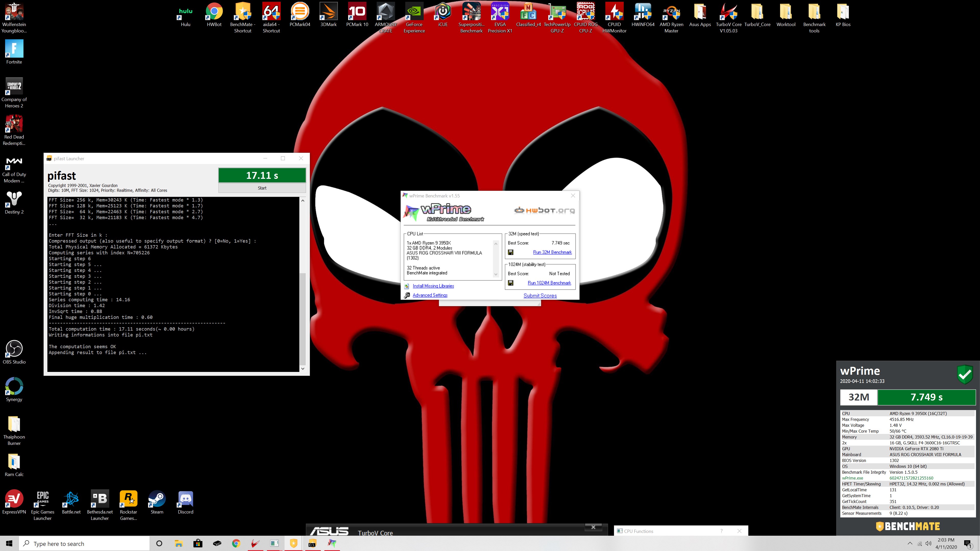Screen dimensions: 980x551
Task: Open Rockstar Games Launcher desktop icon
Action: (128, 505)
